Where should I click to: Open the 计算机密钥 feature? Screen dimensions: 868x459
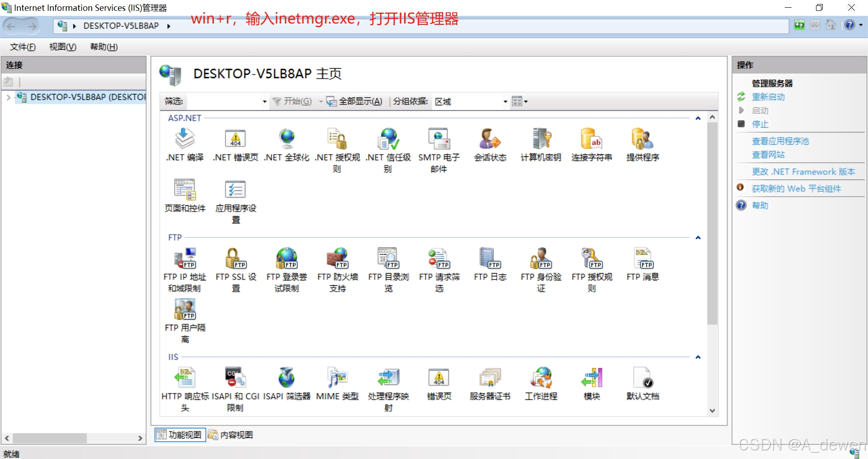(x=541, y=145)
